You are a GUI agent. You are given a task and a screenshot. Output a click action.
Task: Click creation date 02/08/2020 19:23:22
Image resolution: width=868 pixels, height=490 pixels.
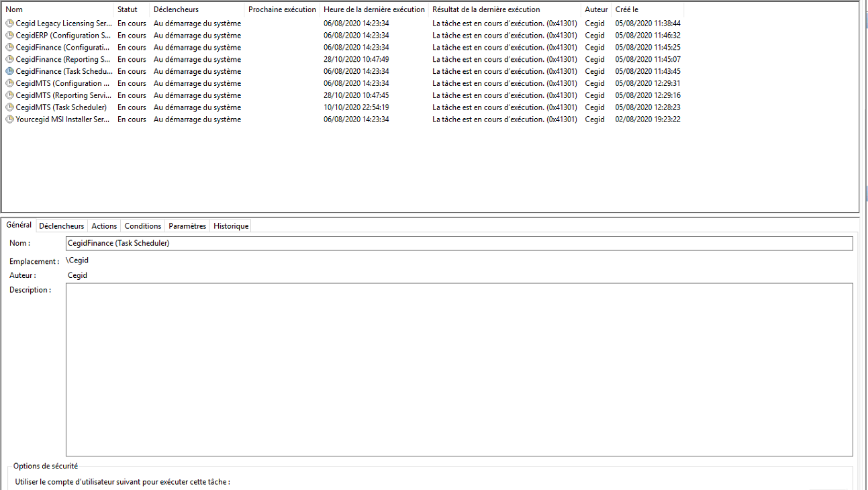648,119
